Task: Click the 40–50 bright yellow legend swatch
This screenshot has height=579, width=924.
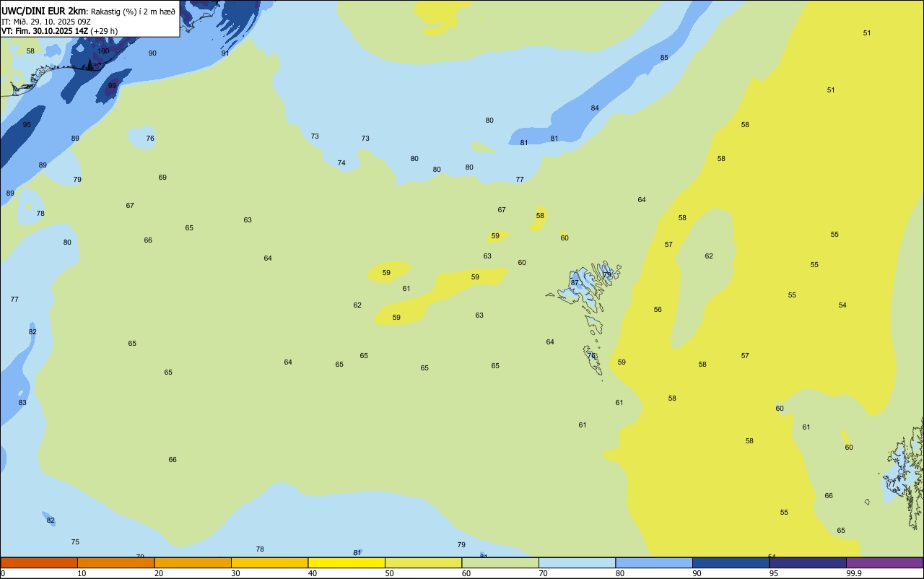Action: coord(346,562)
